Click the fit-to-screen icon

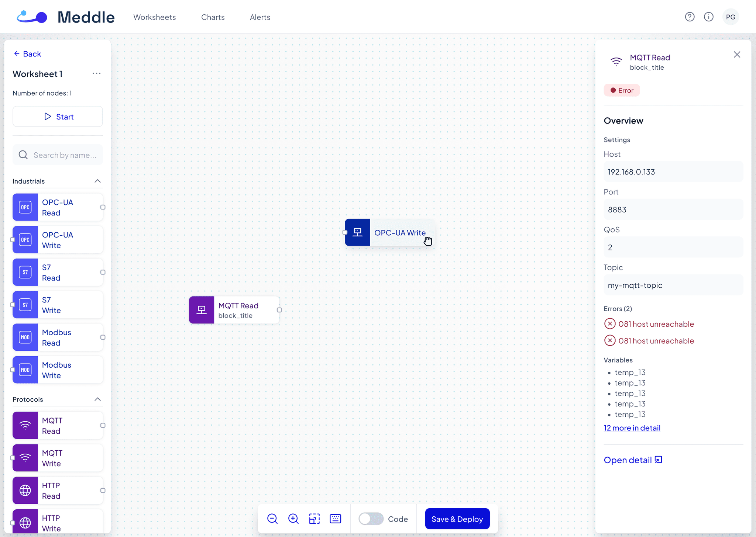click(x=315, y=519)
